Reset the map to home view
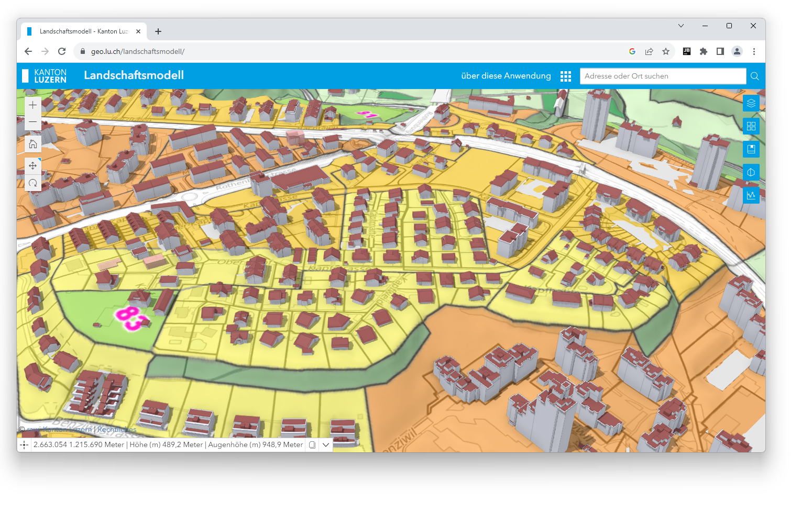This screenshot has height=513, width=812. [x=32, y=144]
